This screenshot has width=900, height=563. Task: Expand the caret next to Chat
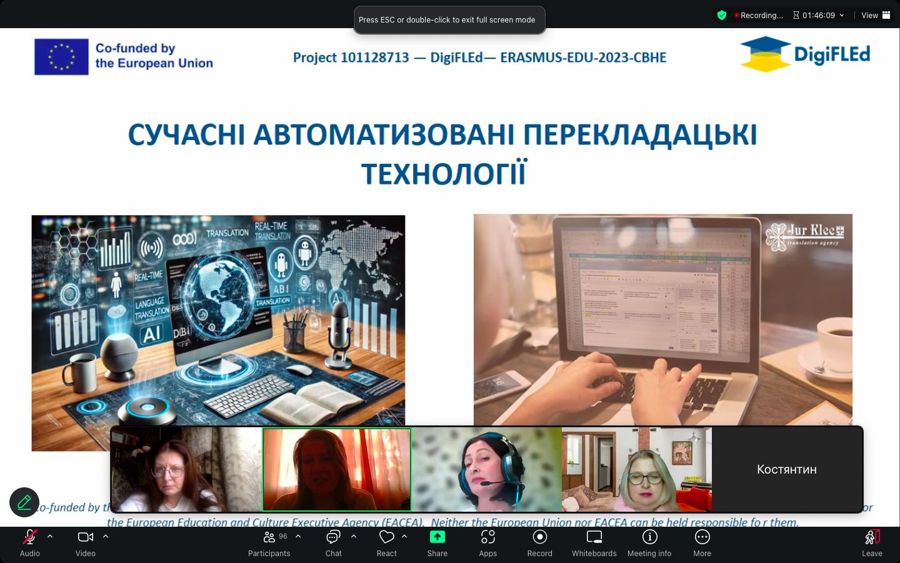pyautogui.click(x=353, y=537)
